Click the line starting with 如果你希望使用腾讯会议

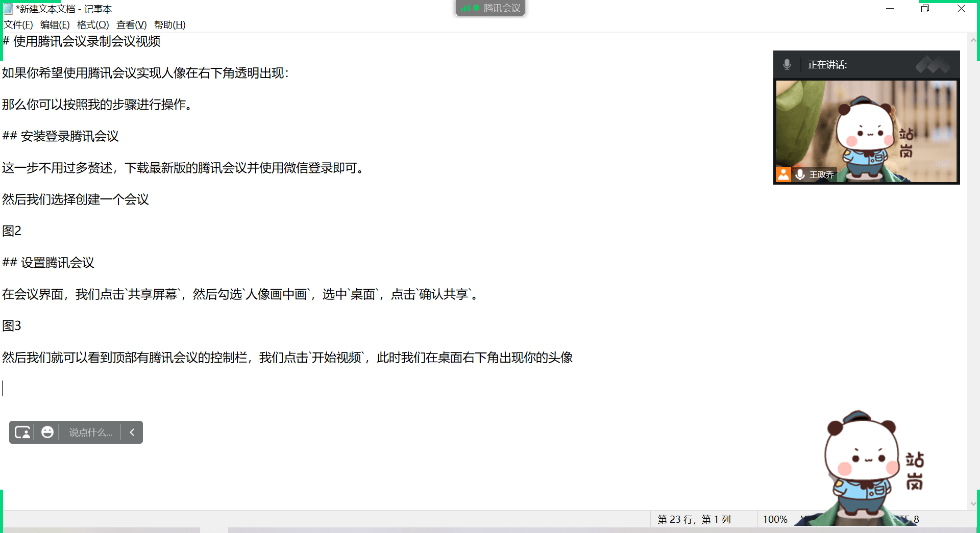click(x=146, y=73)
